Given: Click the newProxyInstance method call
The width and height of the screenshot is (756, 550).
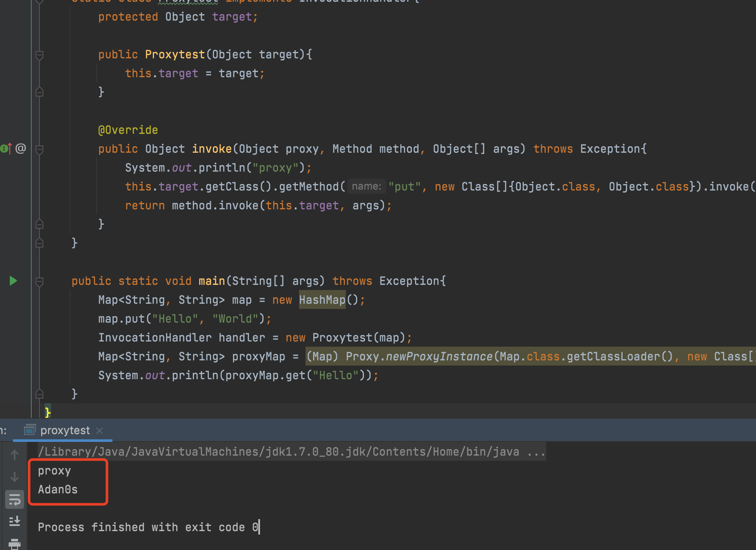Looking at the screenshot, I should (x=438, y=357).
